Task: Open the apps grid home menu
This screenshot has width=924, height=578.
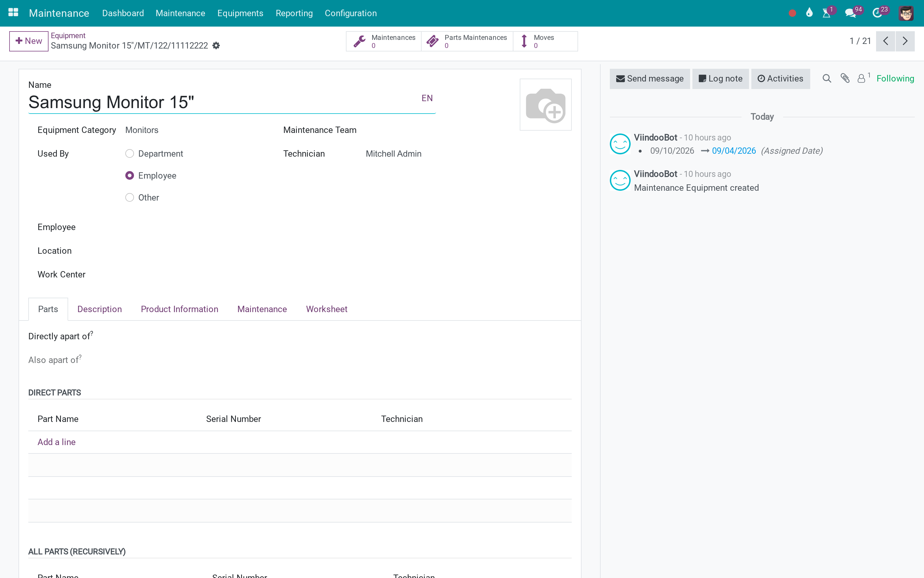Action: coord(13,13)
